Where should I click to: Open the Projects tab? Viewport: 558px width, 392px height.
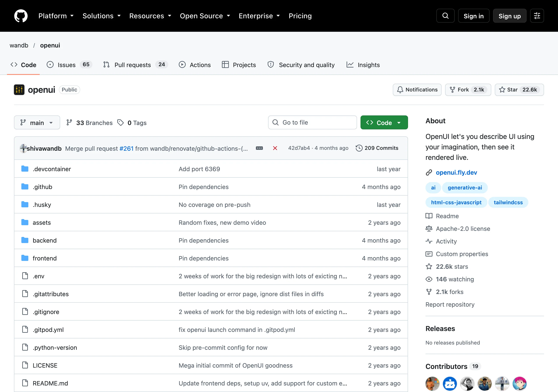pyautogui.click(x=239, y=65)
